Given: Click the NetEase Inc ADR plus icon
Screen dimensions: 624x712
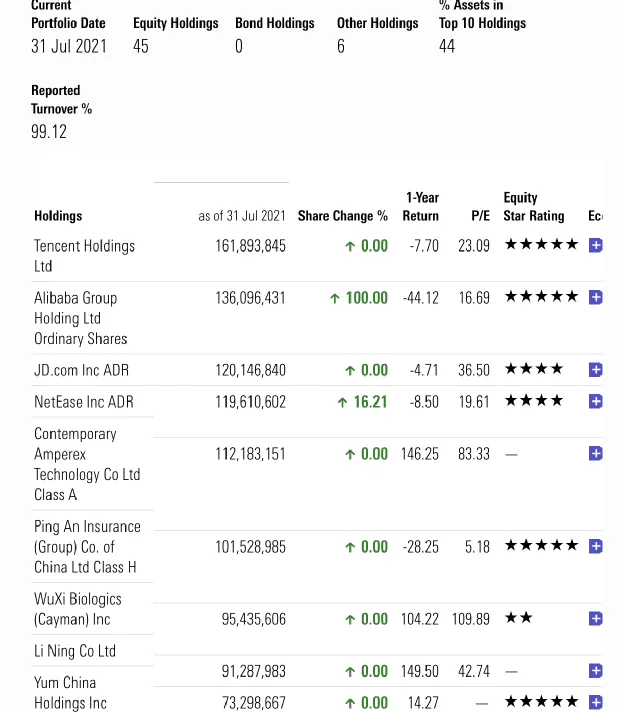Looking at the screenshot, I should point(595,401).
